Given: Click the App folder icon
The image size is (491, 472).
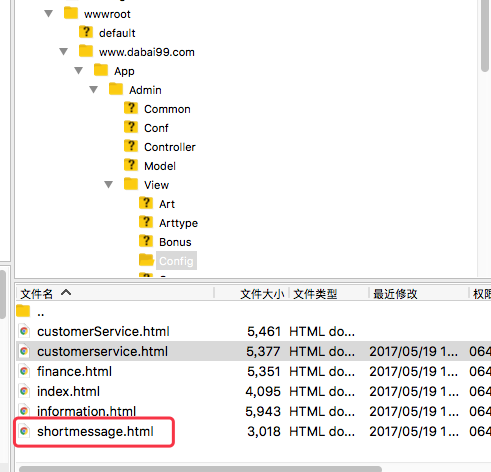Looking at the screenshot, I should 101,70.
